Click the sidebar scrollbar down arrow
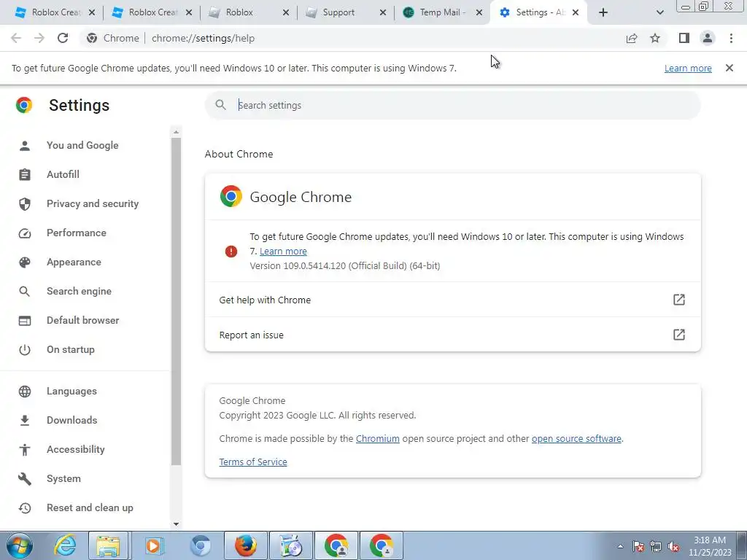This screenshot has height=560, width=747. (x=176, y=524)
